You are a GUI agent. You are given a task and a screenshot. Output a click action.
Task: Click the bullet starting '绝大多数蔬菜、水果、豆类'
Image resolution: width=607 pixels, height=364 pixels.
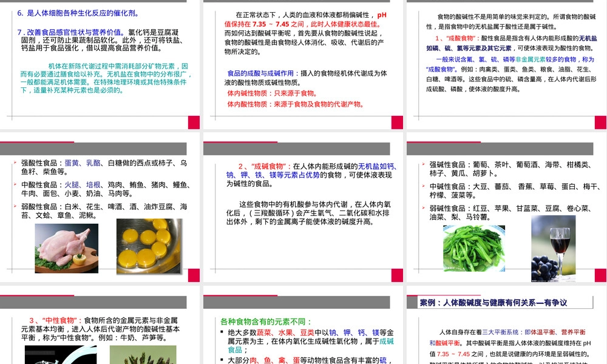click(310, 341)
